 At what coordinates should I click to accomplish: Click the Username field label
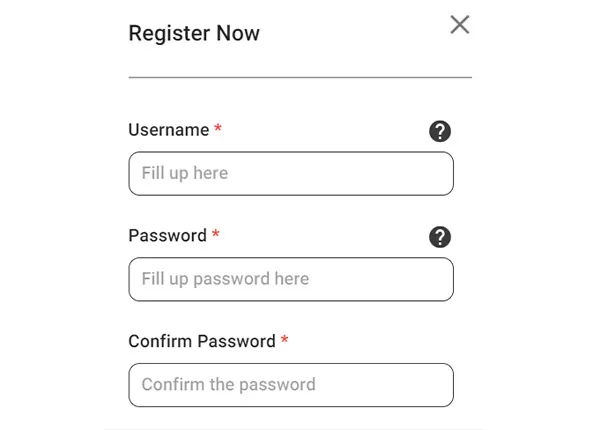[168, 130]
